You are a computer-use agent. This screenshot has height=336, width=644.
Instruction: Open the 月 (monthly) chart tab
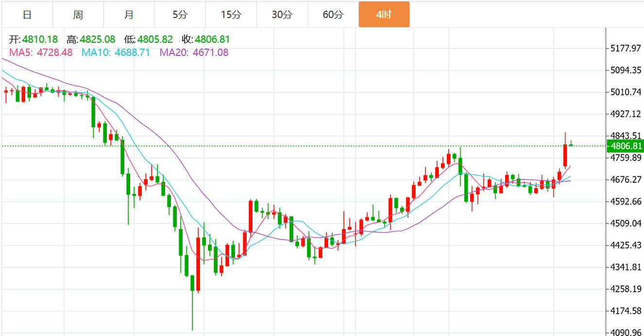129,15
